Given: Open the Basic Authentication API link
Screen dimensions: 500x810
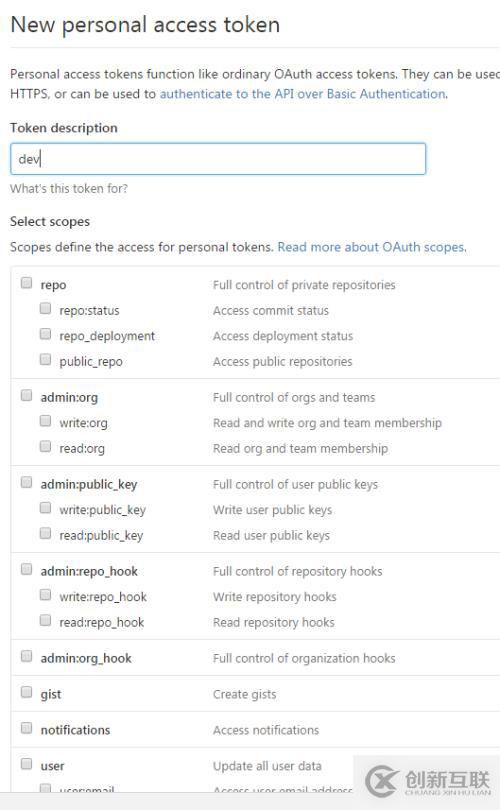Looking at the screenshot, I should [x=303, y=94].
